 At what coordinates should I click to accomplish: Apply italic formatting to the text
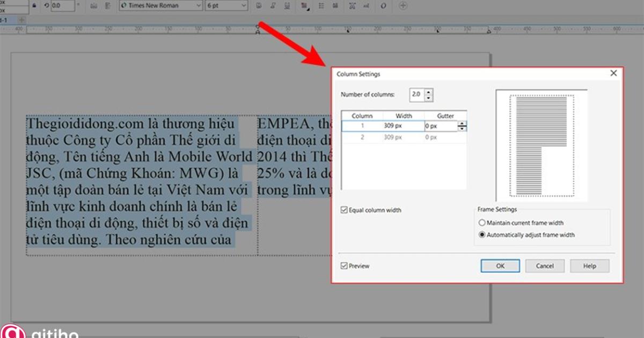(x=273, y=6)
